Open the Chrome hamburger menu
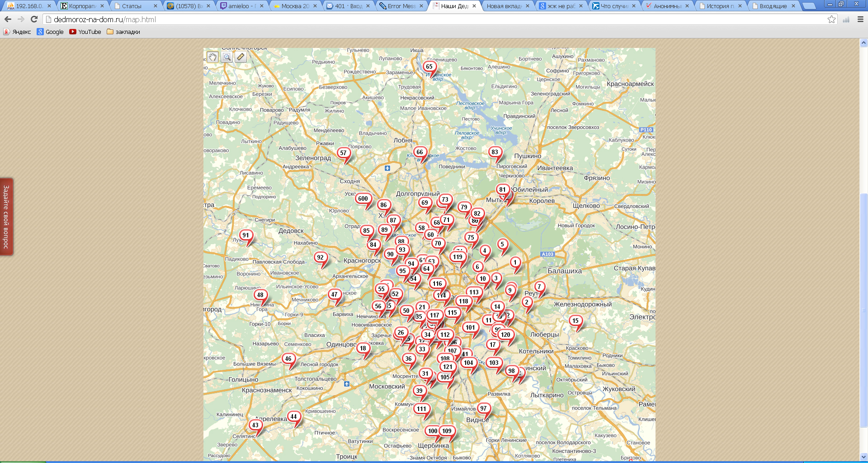 860,19
